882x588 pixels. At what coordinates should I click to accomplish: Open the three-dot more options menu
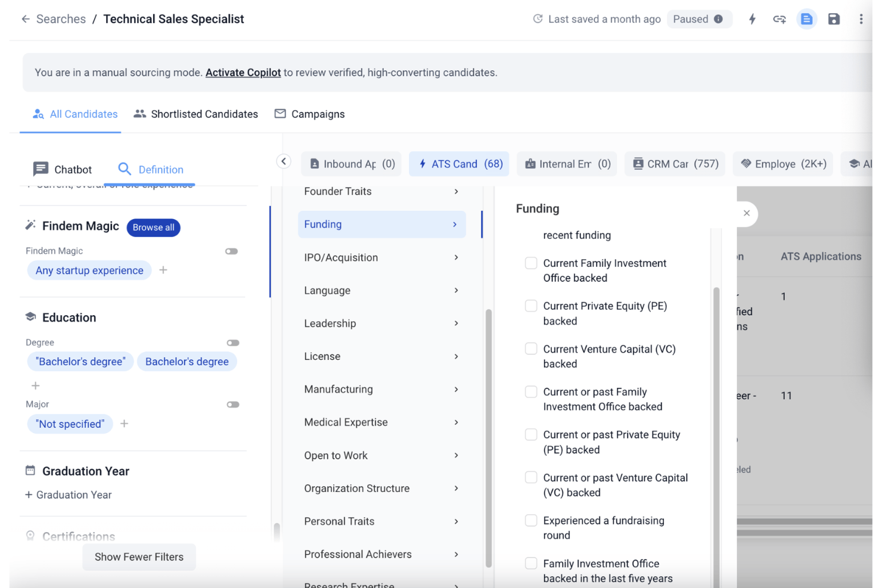tap(861, 19)
